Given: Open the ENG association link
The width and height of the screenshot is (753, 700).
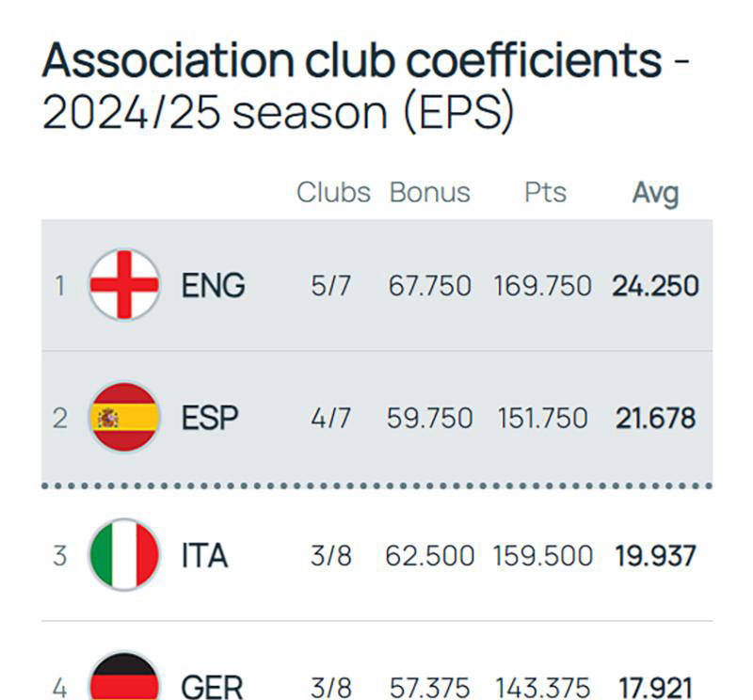Looking at the screenshot, I should click(x=213, y=285).
